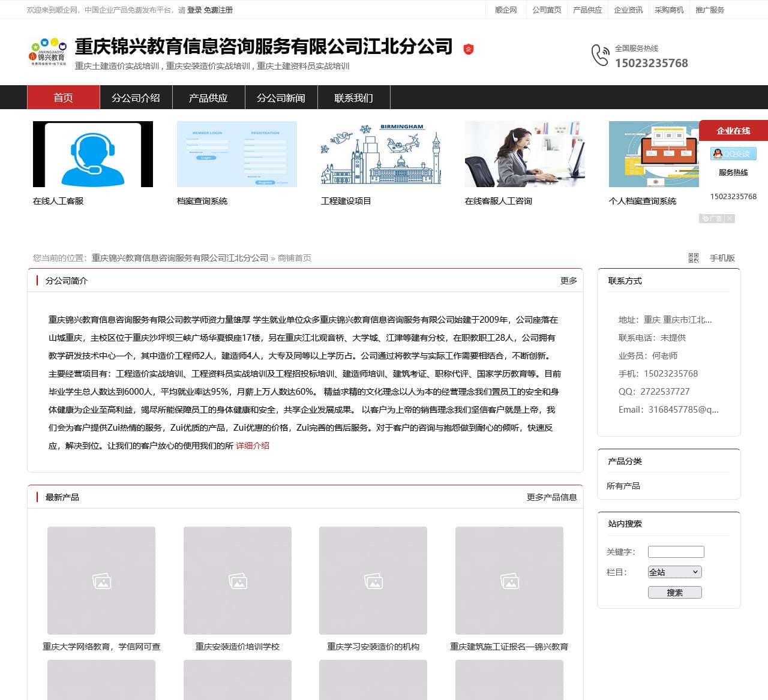Click the red enterprise verification badge
Image resolution: width=768 pixels, height=700 pixels.
pyautogui.click(x=469, y=49)
